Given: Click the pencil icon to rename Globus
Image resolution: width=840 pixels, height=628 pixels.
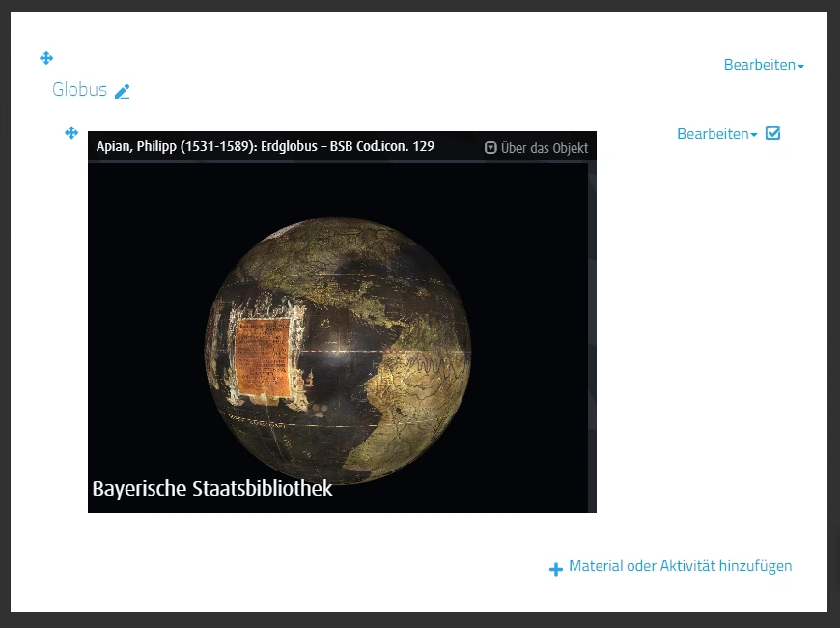Looking at the screenshot, I should (122, 91).
